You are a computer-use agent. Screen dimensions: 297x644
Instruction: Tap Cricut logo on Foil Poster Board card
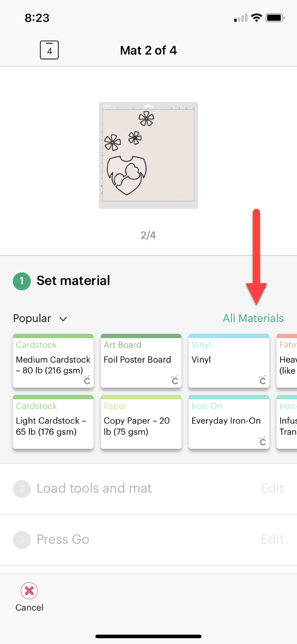coord(174,380)
